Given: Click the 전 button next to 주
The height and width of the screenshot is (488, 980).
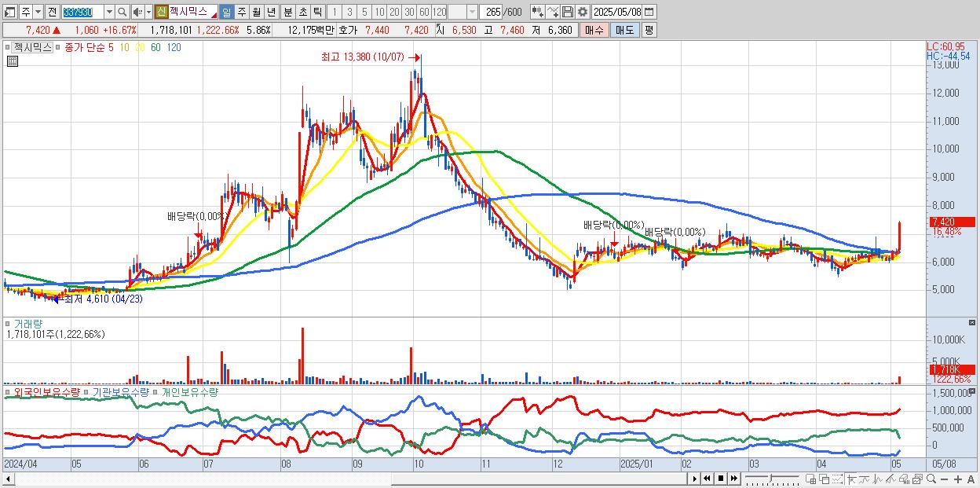Looking at the screenshot, I should (x=53, y=12).
